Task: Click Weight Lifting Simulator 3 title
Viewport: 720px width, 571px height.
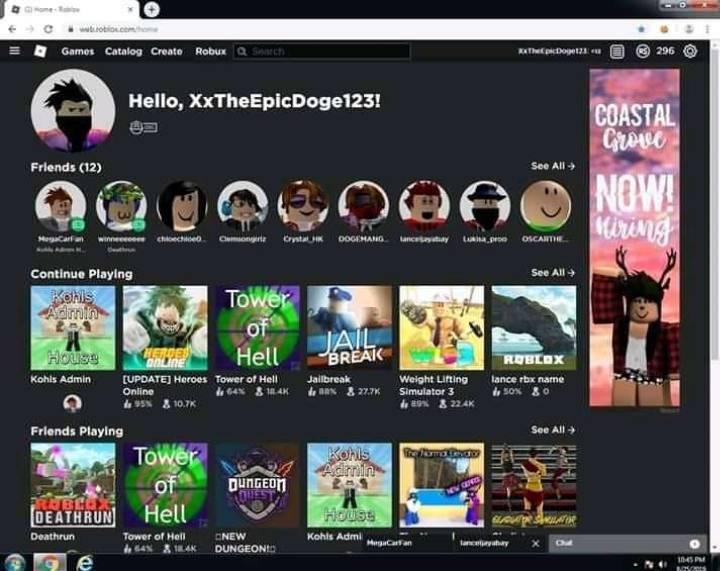Action: 434,385
